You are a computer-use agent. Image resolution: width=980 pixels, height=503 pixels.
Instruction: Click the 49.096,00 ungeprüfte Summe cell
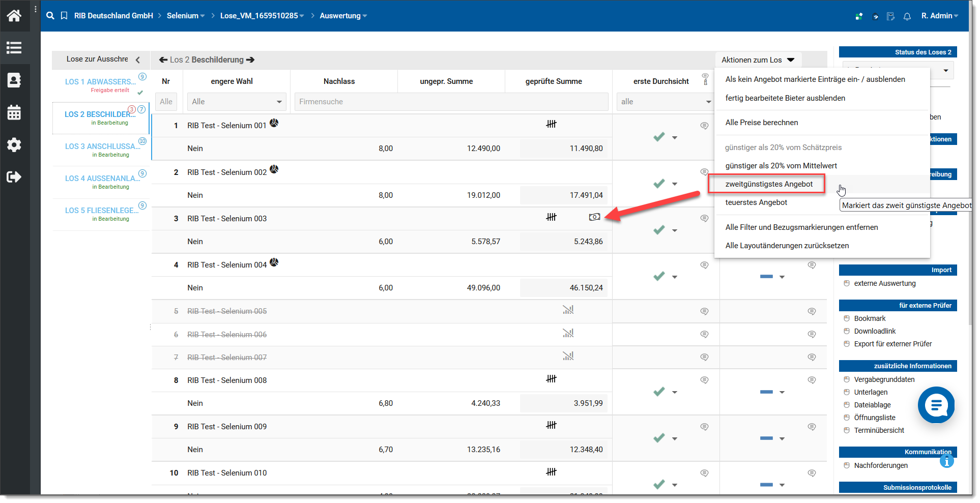(x=483, y=288)
